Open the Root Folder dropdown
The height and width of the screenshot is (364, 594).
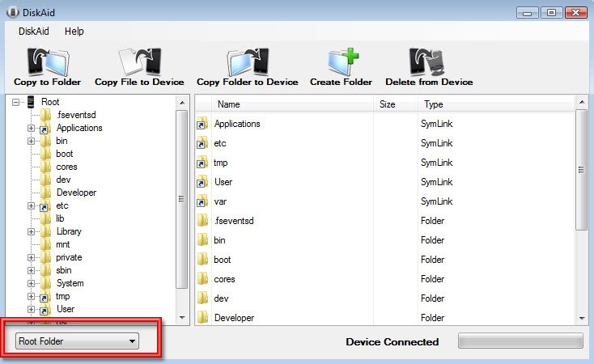tap(77, 341)
